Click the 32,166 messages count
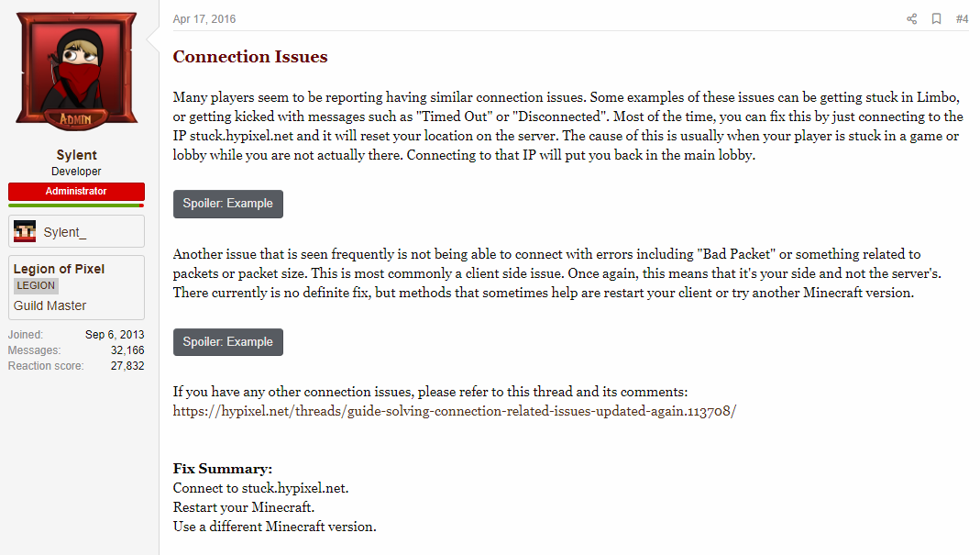Screen dimensions: 980x555 click(127, 350)
